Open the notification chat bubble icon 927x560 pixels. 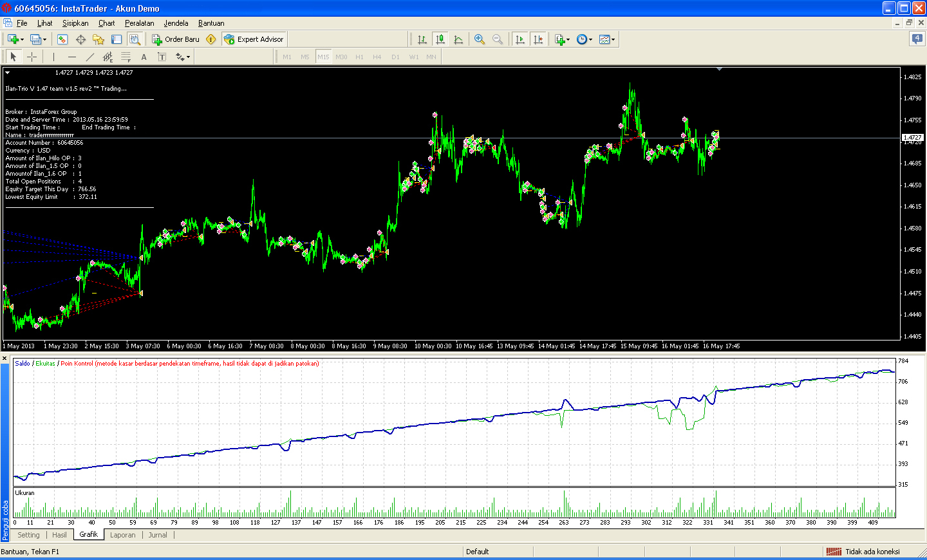[917, 39]
